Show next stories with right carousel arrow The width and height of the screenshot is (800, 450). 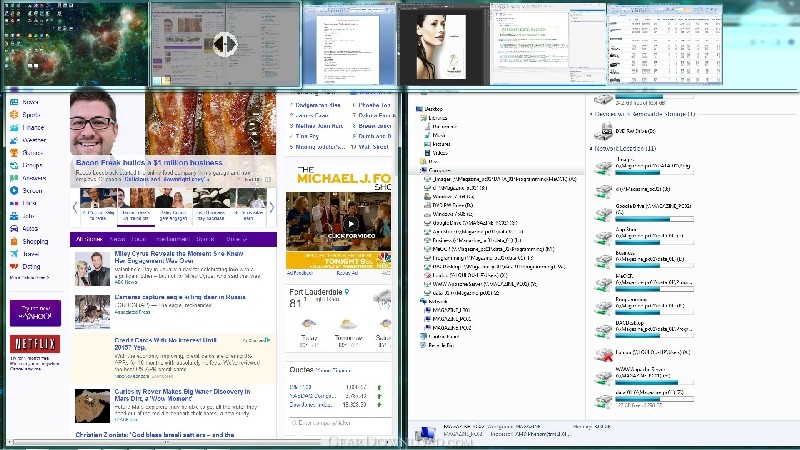271,207
